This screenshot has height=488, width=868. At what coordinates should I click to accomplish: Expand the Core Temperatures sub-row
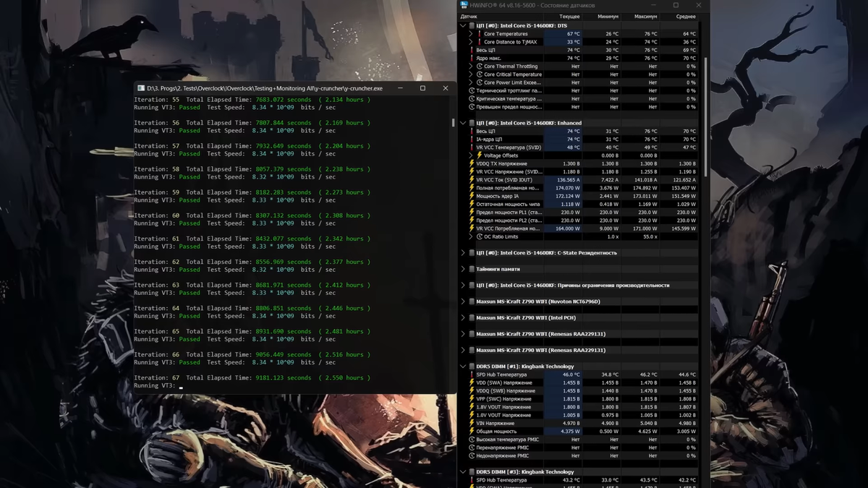[x=471, y=34]
